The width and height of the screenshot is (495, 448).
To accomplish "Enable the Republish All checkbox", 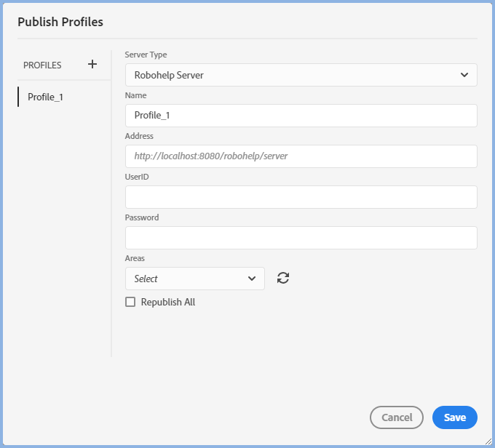I will [x=130, y=302].
